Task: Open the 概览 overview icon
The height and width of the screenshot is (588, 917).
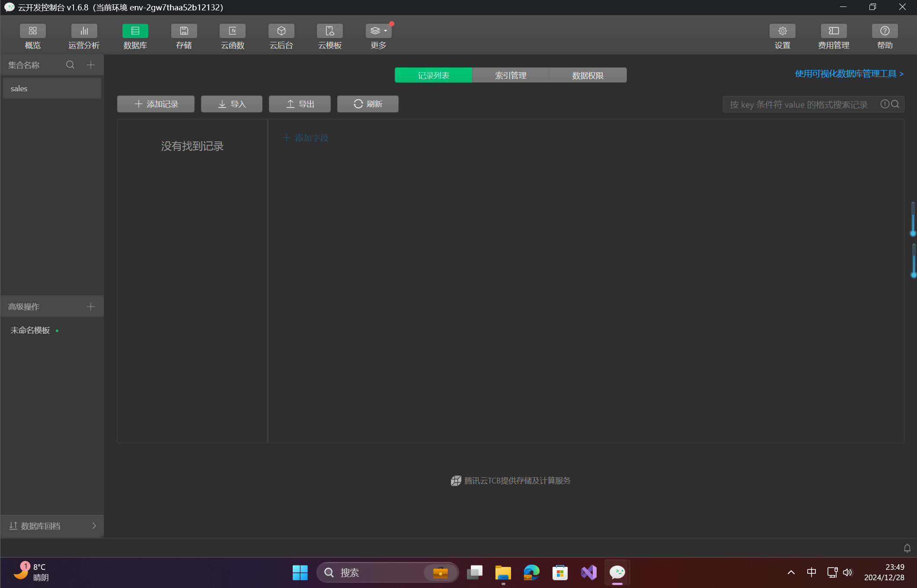Action: (32, 31)
